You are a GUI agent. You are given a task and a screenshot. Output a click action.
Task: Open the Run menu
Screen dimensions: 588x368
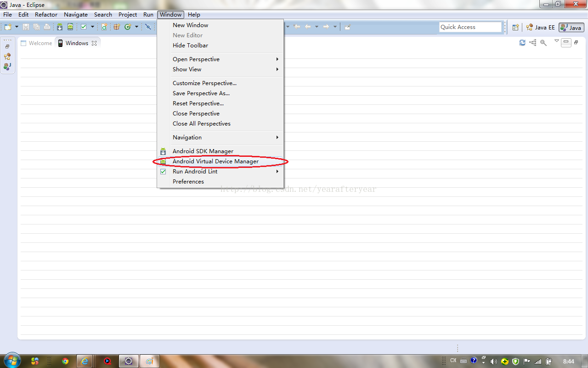pyautogui.click(x=148, y=15)
